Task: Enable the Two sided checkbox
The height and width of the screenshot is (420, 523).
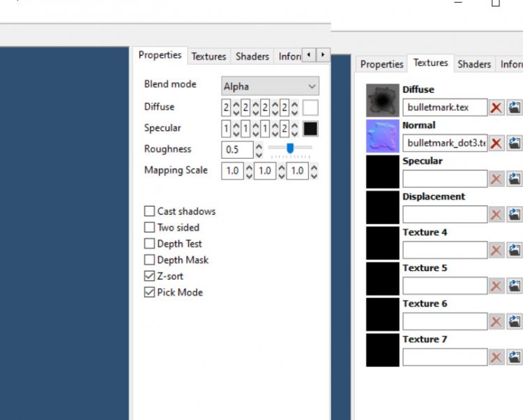Action: 149,227
